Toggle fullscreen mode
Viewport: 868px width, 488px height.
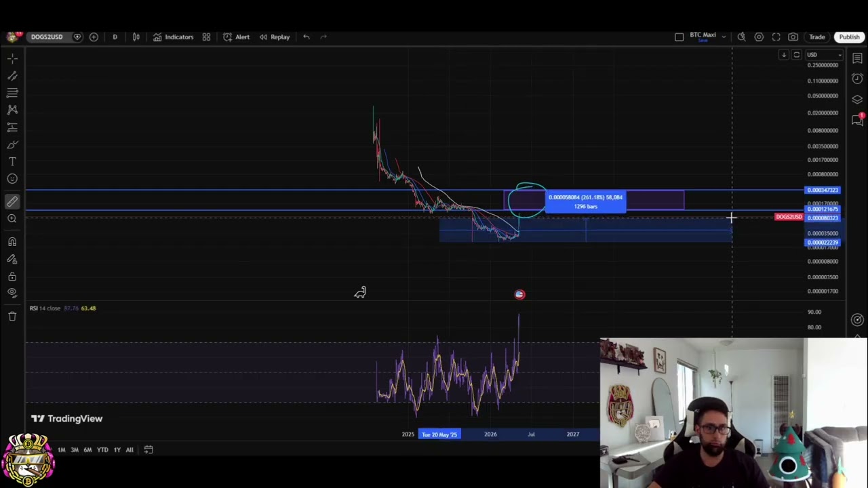point(776,37)
